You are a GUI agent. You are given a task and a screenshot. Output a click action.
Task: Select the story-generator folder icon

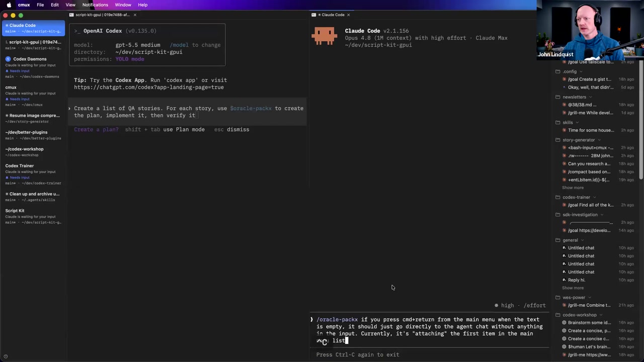pos(557,140)
